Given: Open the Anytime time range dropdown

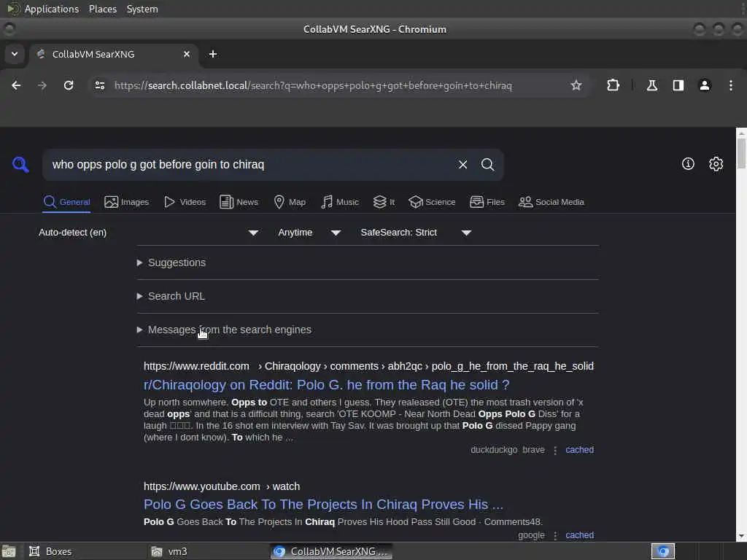Looking at the screenshot, I should (309, 233).
